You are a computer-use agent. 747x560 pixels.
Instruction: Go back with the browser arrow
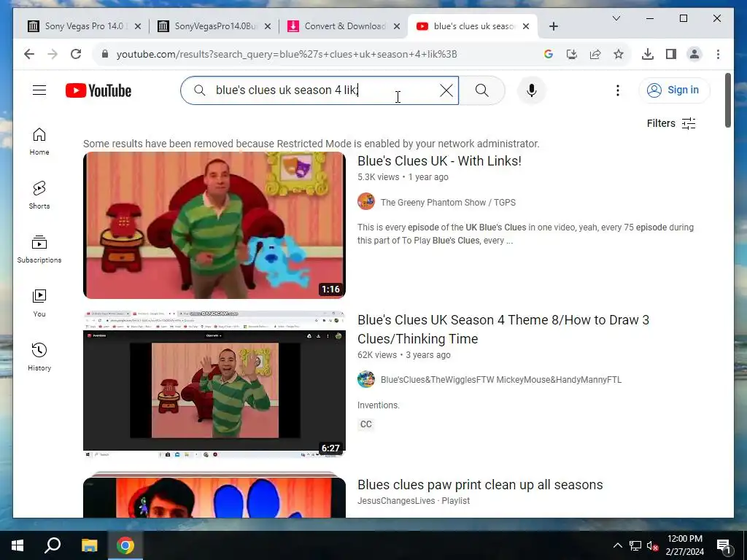click(x=29, y=54)
